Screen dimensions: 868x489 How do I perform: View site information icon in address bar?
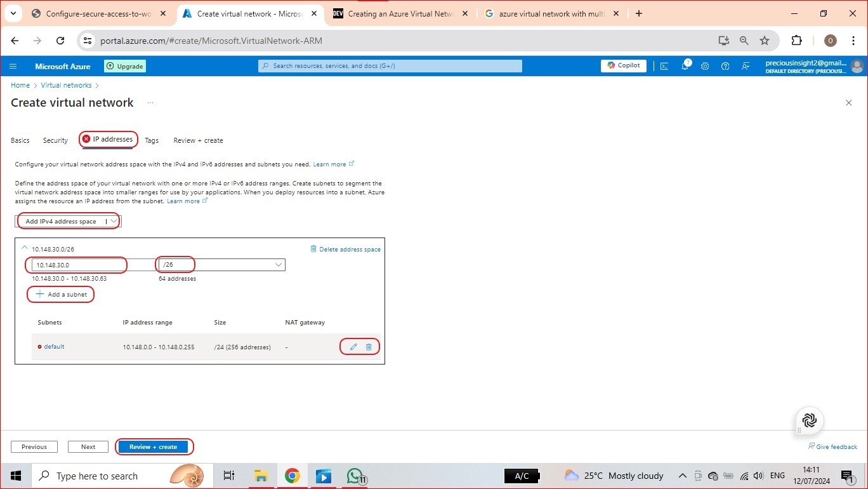88,41
